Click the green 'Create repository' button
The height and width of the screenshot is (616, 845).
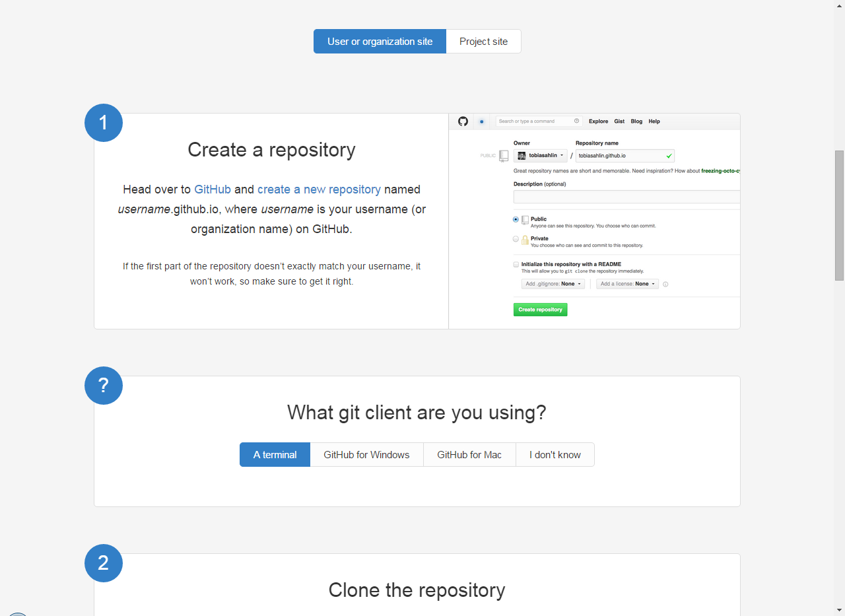pos(540,309)
